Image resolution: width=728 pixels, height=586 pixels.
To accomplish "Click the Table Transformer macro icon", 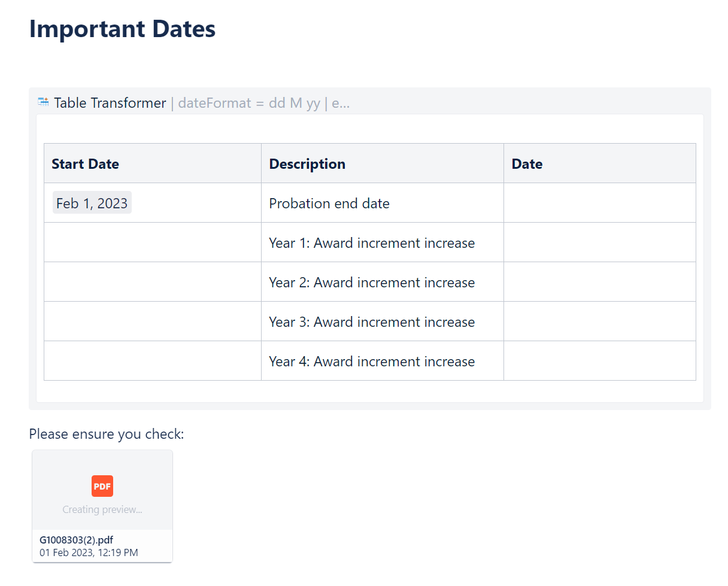I will tap(43, 102).
